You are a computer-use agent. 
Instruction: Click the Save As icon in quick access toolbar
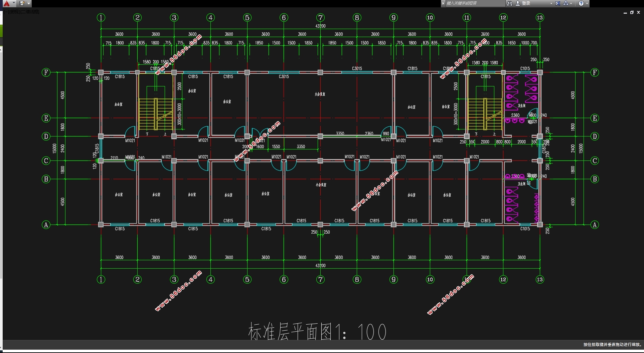click(x=22, y=3)
